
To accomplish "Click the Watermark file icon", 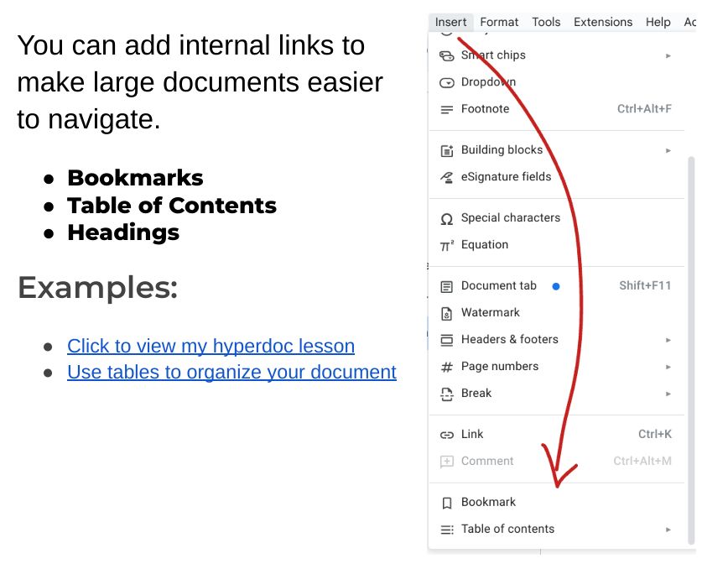I will click(x=447, y=314).
